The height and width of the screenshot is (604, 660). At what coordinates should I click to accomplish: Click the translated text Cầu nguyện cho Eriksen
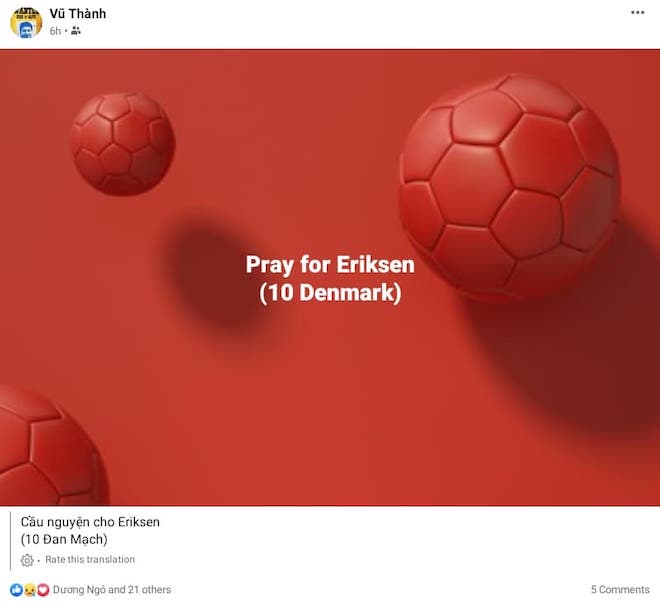click(90, 522)
